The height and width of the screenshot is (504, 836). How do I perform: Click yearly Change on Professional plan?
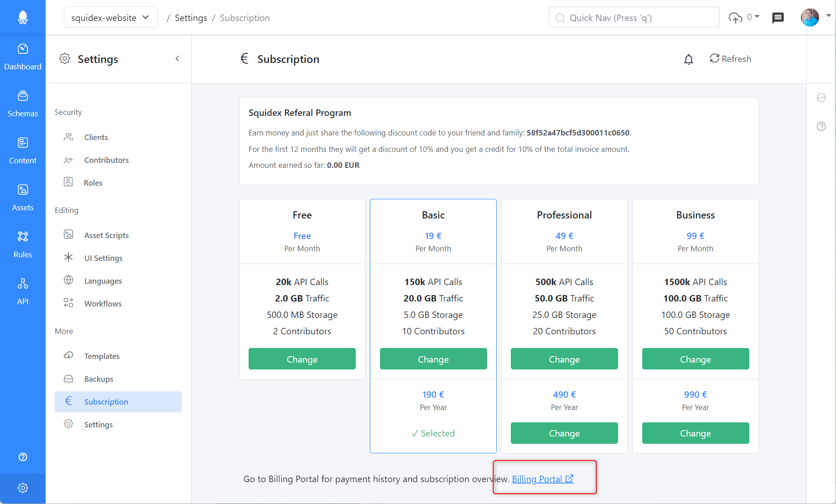coord(564,433)
